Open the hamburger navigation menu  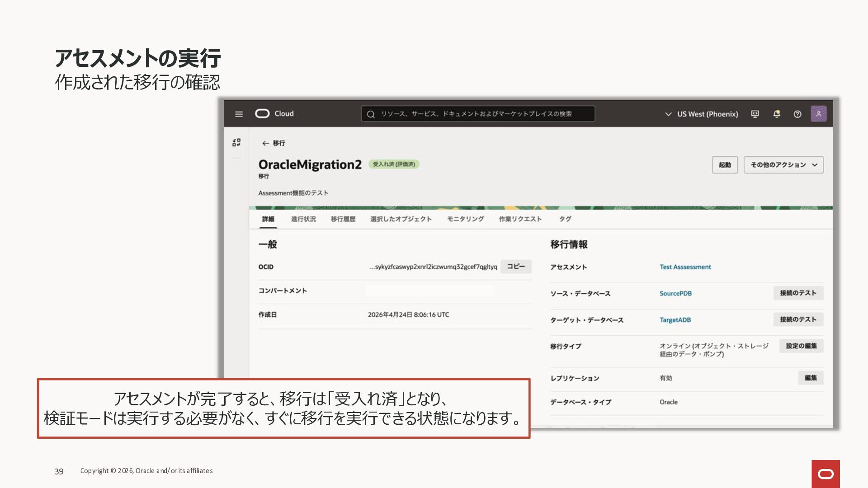pyautogui.click(x=239, y=114)
